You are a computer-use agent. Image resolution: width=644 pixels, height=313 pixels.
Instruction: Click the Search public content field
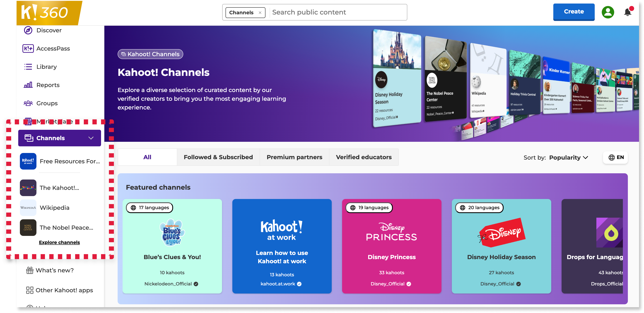(338, 12)
